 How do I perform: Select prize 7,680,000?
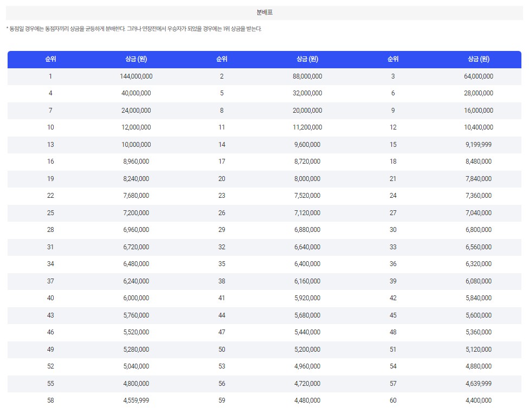pyautogui.click(x=136, y=195)
